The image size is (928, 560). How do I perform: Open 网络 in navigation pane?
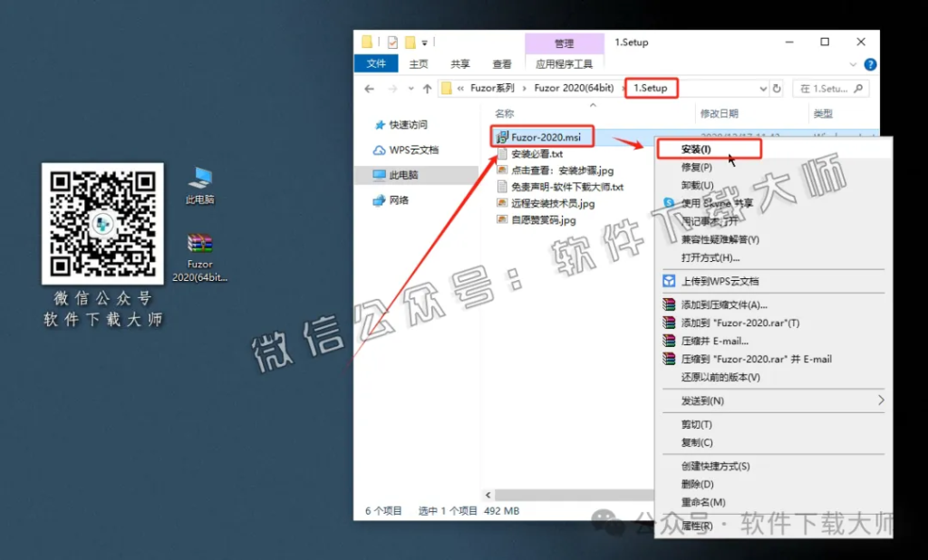coord(391,200)
